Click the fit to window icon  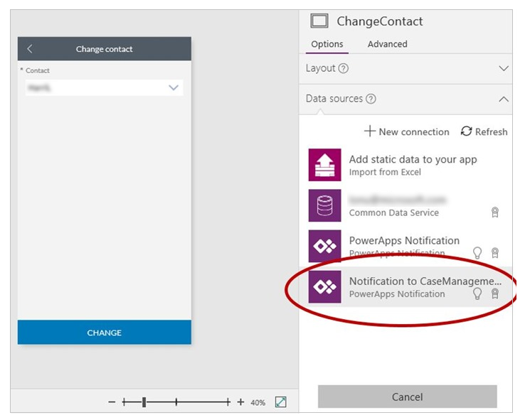point(280,402)
